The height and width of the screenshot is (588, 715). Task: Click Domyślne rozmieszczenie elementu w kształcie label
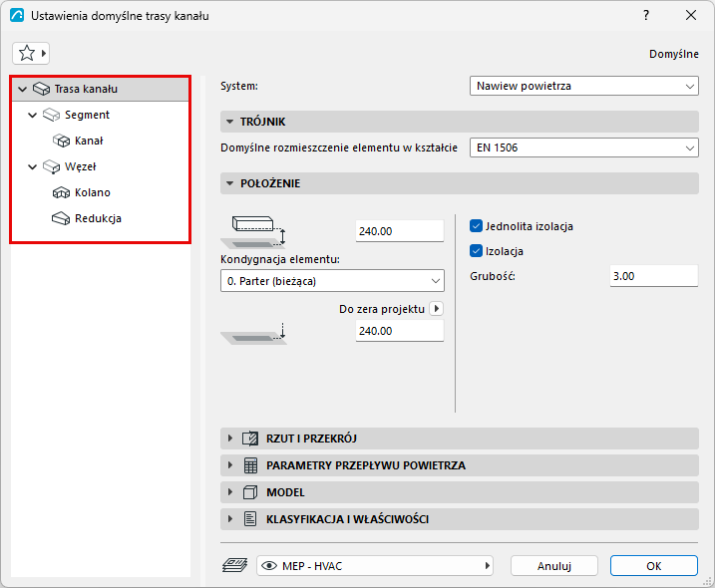coord(339,147)
